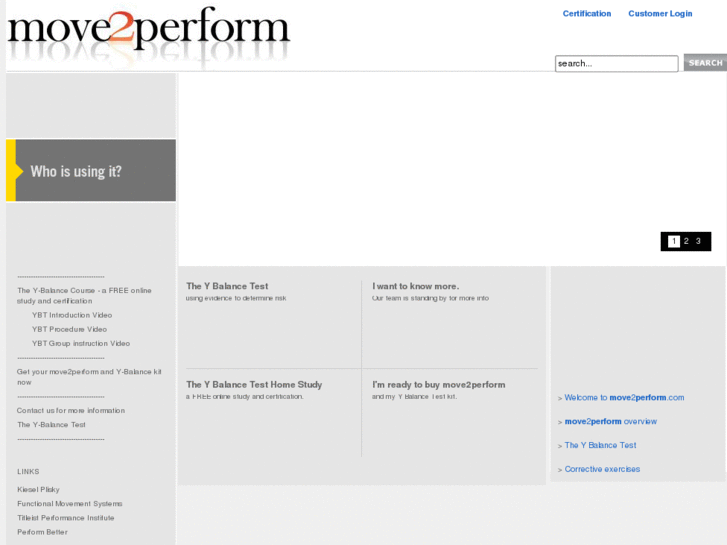Open 'Contact us for more information'

71,410
